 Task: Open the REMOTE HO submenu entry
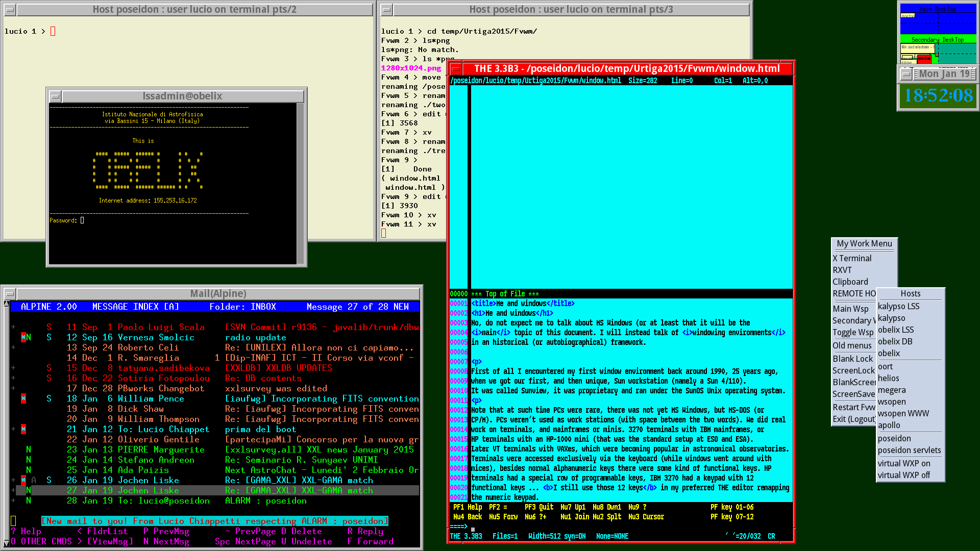pos(854,293)
